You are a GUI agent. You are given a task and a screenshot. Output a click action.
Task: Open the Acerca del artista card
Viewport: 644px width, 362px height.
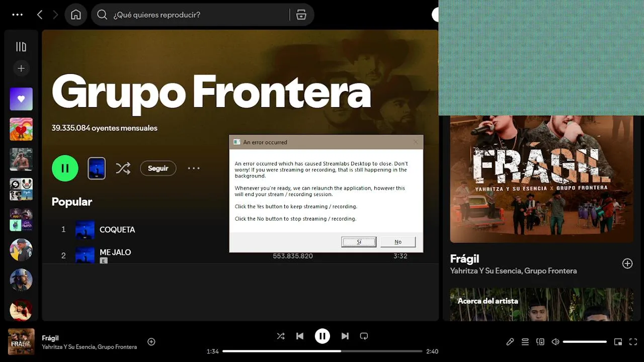coord(542,305)
